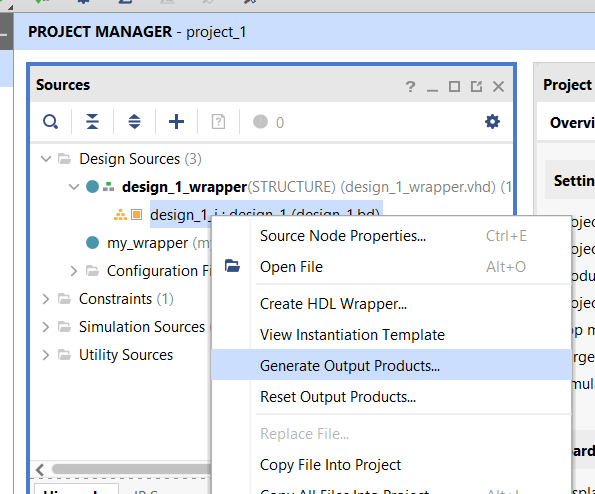Select Create HDL Wrapper... menu item
The height and width of the screenshot is (494, 595).
[x=391, y=304]
